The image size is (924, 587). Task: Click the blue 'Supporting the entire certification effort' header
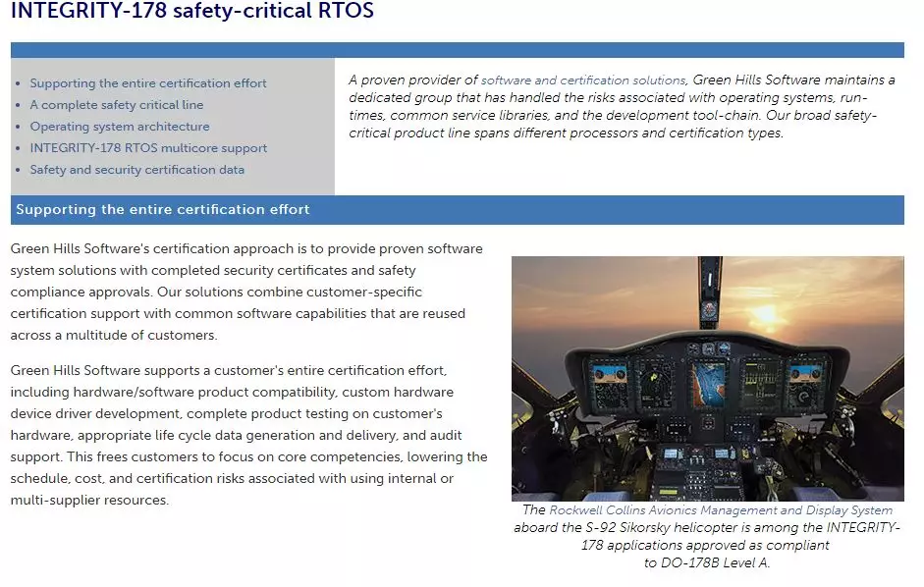click(x=458, y=210)
